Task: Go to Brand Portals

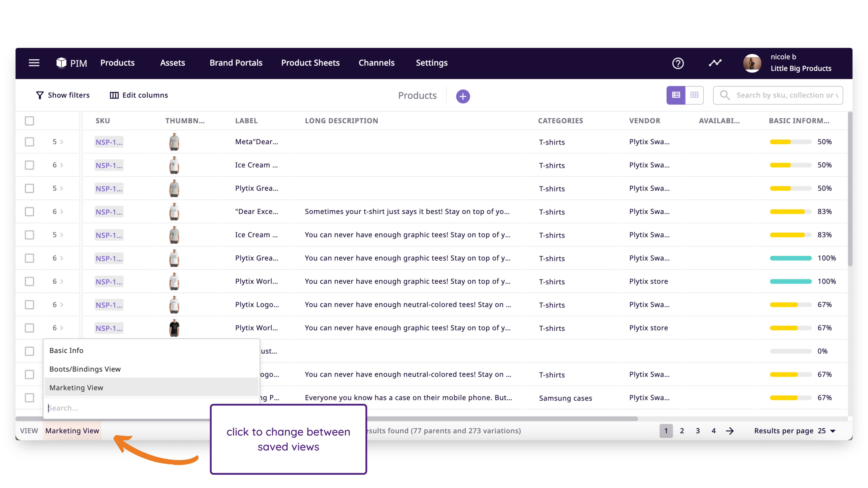Action: 236,63
